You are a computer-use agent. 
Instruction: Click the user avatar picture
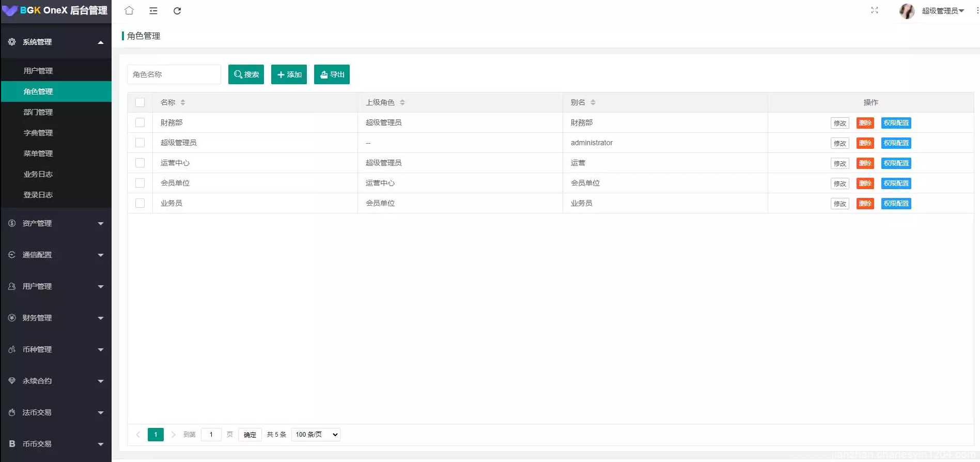pyautogui.click(x=907, y=11)
